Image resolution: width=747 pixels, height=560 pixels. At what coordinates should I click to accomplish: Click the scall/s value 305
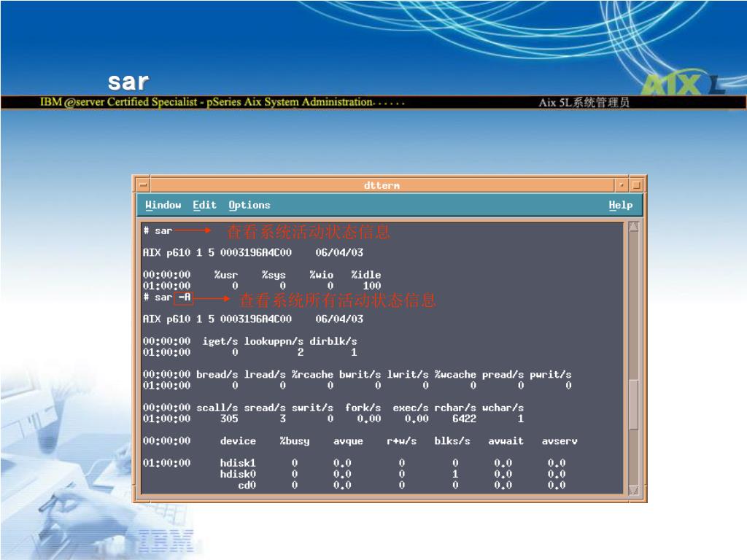pyautogui.click(x=229, y=419)
